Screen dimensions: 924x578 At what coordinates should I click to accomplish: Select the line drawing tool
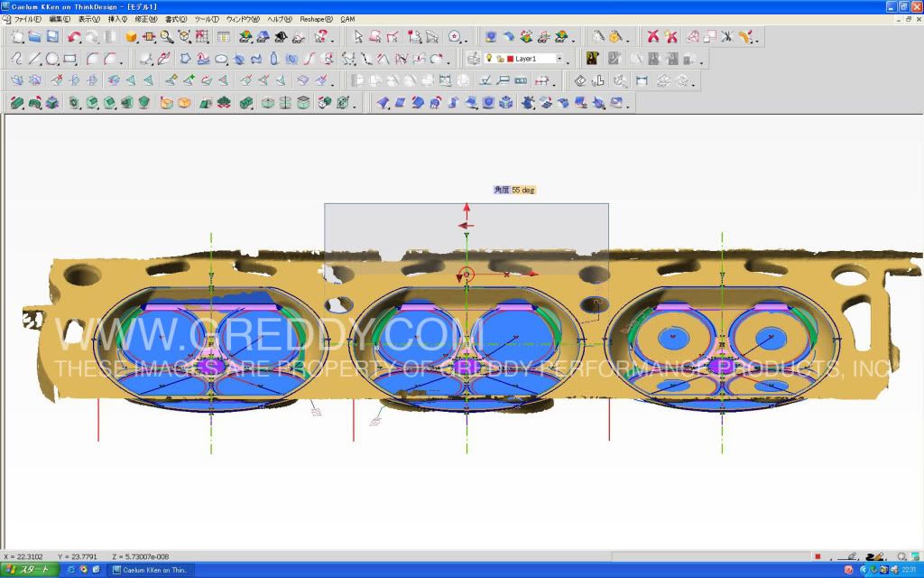[x=35, y=59]
